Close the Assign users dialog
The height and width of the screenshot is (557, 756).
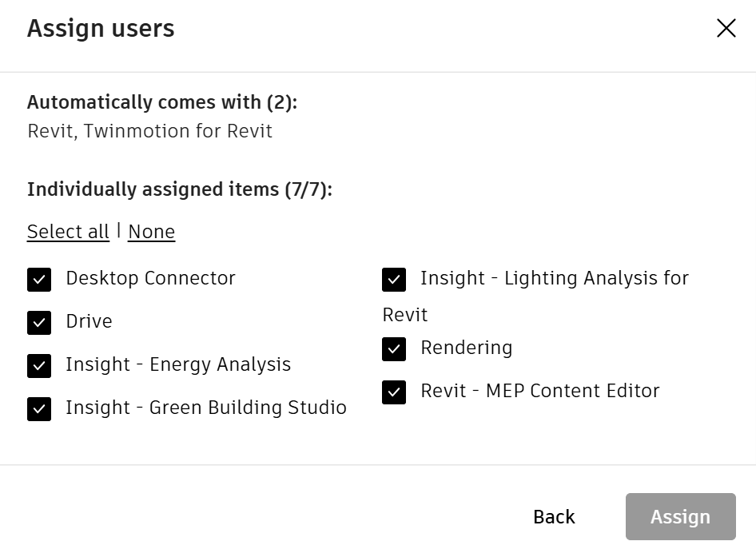pos(726,29)
